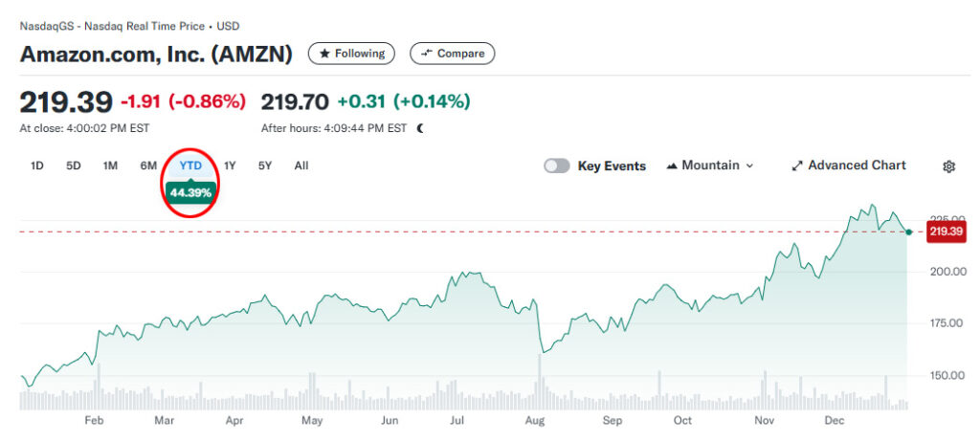
Task: Click the Aug label on x-axis
Action: tap(535, 421)
